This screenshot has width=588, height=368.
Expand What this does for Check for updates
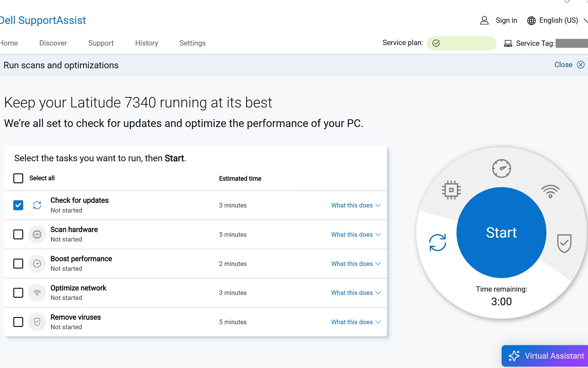tap(356, 205)
